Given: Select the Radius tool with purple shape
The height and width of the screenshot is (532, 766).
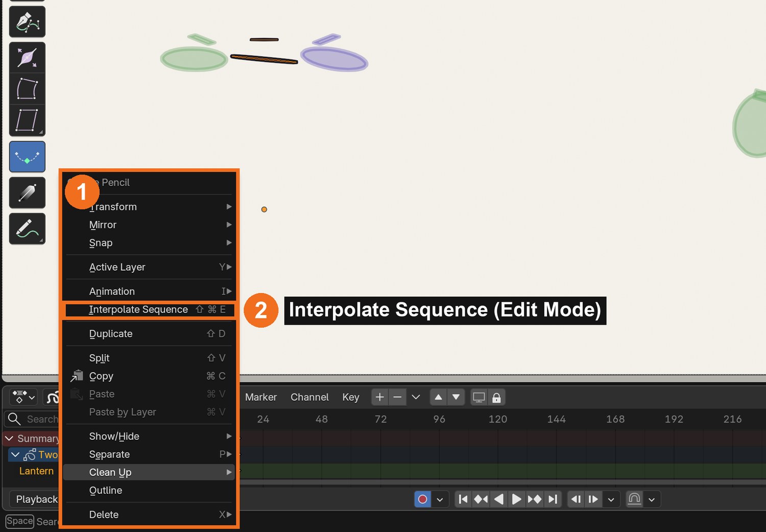Looking at the screenshot, I should click(27, 58).
